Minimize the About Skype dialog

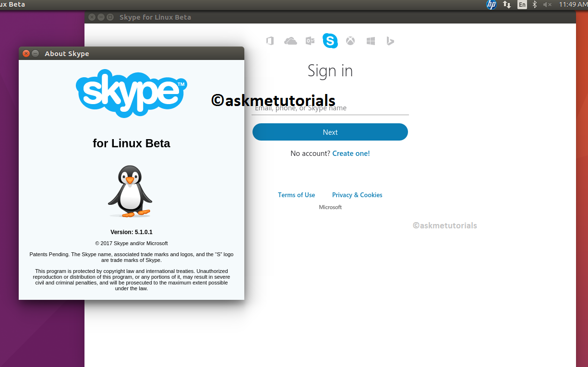[36, 53]
